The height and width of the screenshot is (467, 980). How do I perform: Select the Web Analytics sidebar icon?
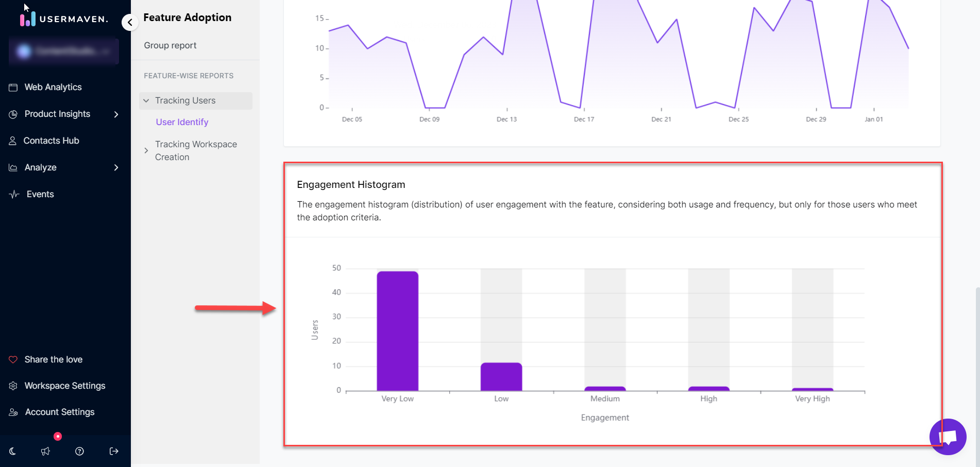[13, 87]
